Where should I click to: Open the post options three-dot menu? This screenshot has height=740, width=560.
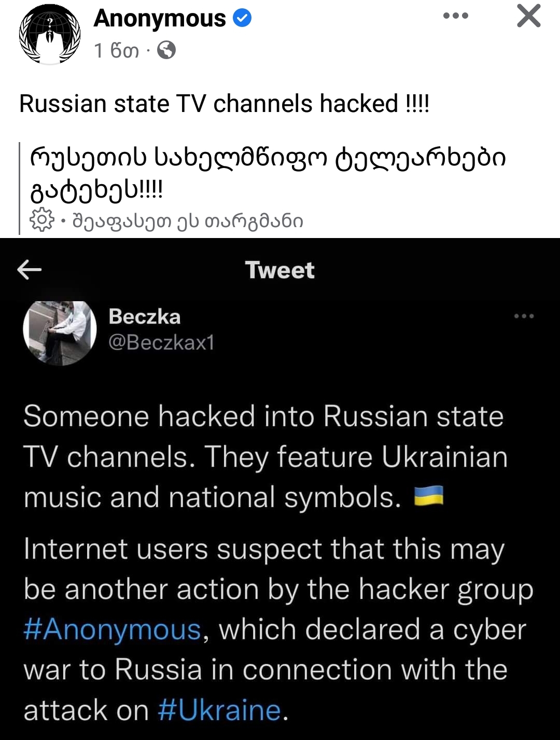click(456, 16)
